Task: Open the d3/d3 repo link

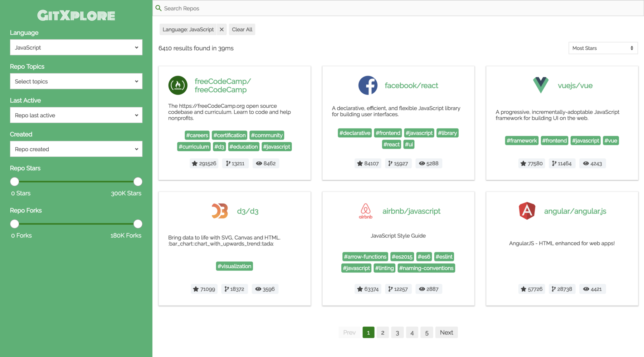Action: [248, 211]
